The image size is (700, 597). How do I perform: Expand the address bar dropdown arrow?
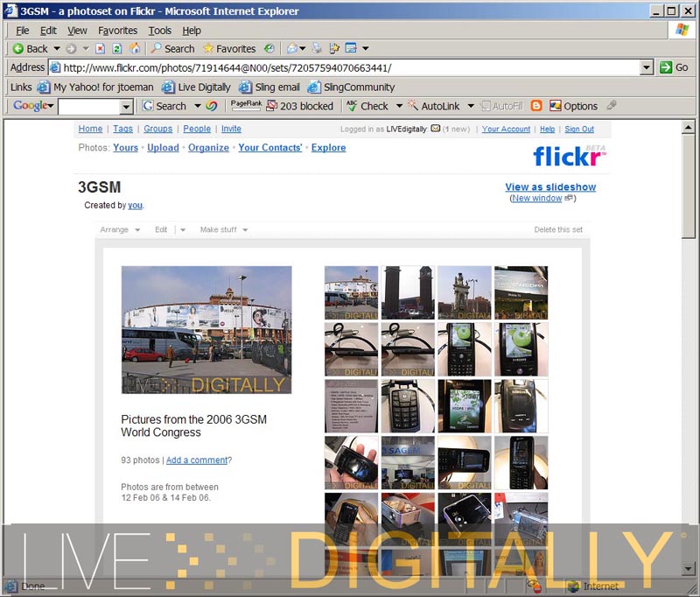point(647,67)
